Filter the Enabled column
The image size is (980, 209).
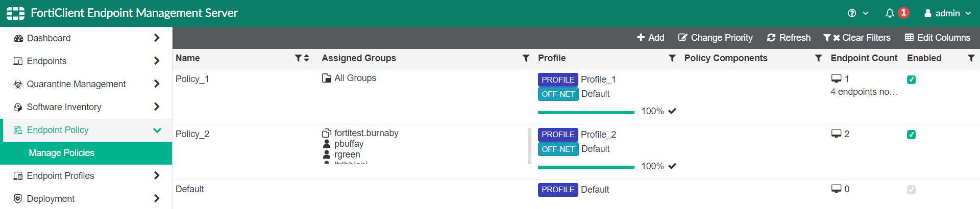pyautogui.click(x=971, y=58)
